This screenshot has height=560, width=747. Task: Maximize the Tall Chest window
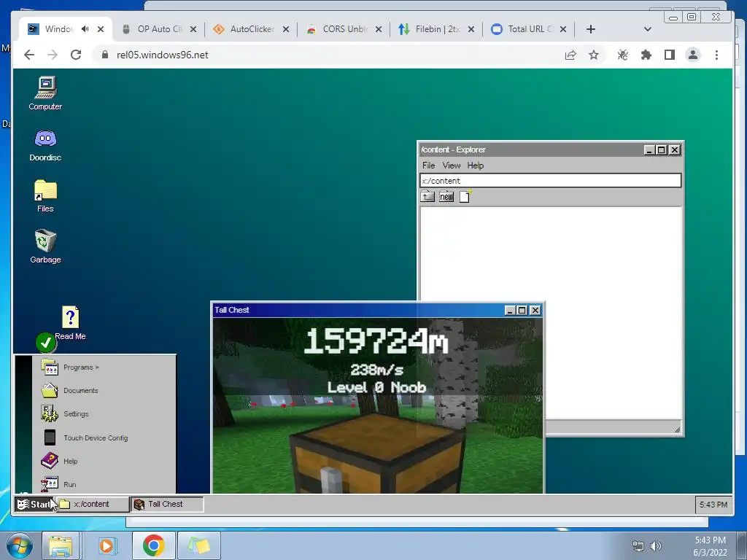[x=522, y=311]
